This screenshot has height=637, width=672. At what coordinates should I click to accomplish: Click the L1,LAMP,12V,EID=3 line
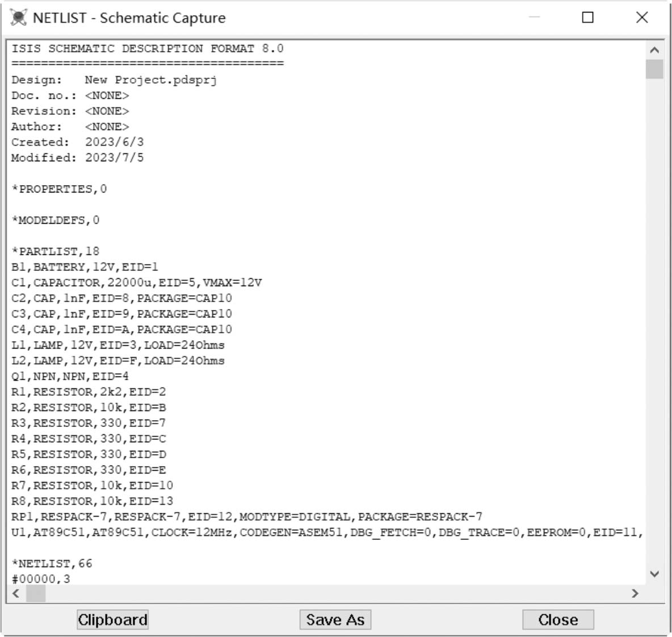(118, 345)
